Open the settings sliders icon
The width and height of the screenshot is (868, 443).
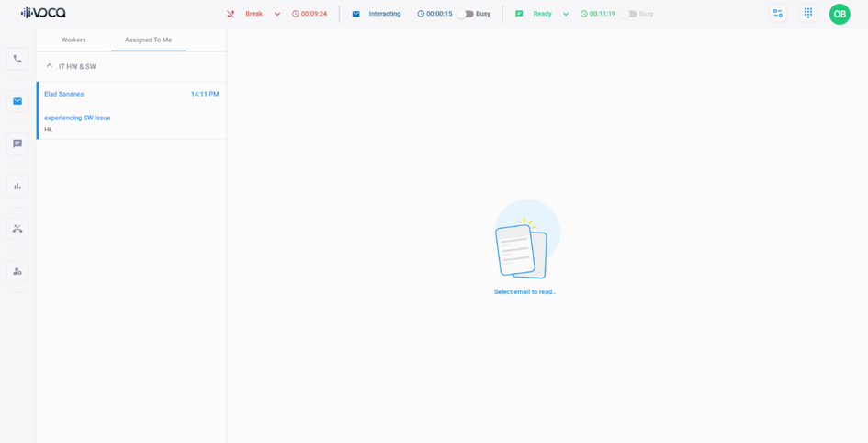tap(778, 14)
